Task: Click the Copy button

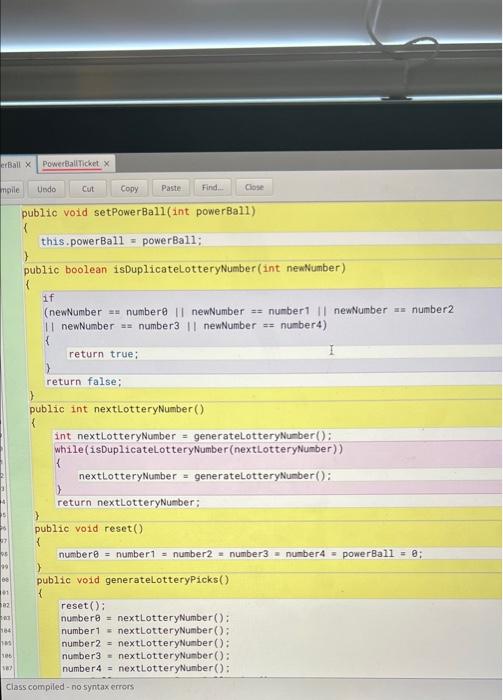Action: tap(129, 188)
